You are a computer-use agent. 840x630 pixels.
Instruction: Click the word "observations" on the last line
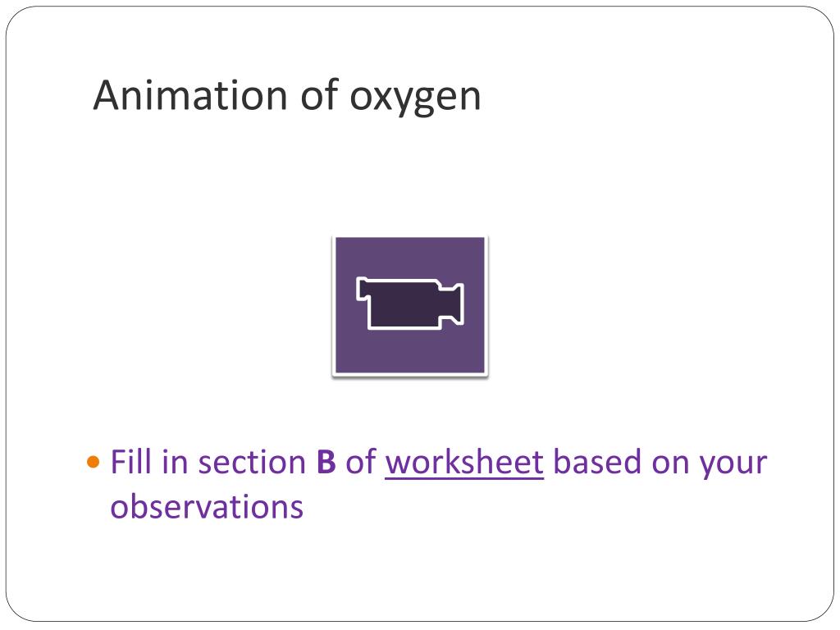207,507
